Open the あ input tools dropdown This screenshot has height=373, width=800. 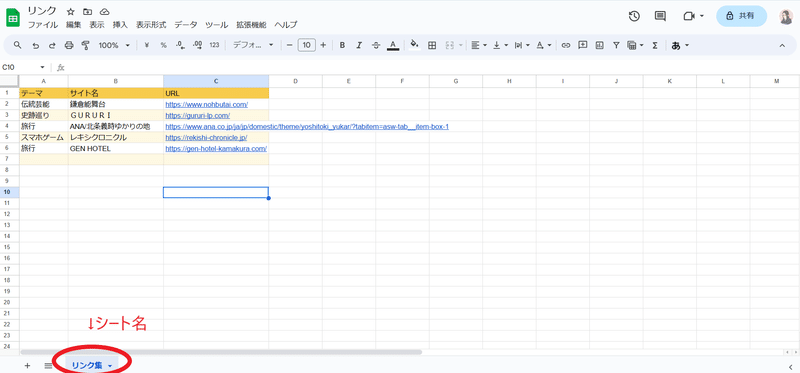(x=680, y=45)
